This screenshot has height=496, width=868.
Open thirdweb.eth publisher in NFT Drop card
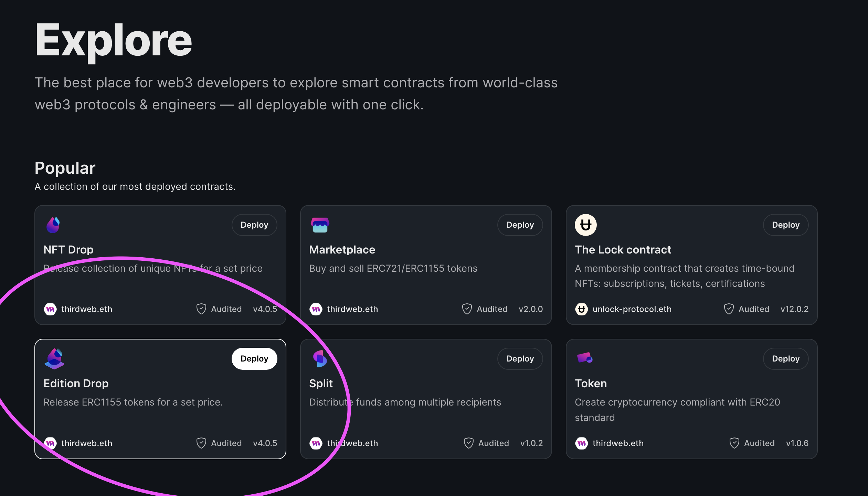(x=87, y=309)
